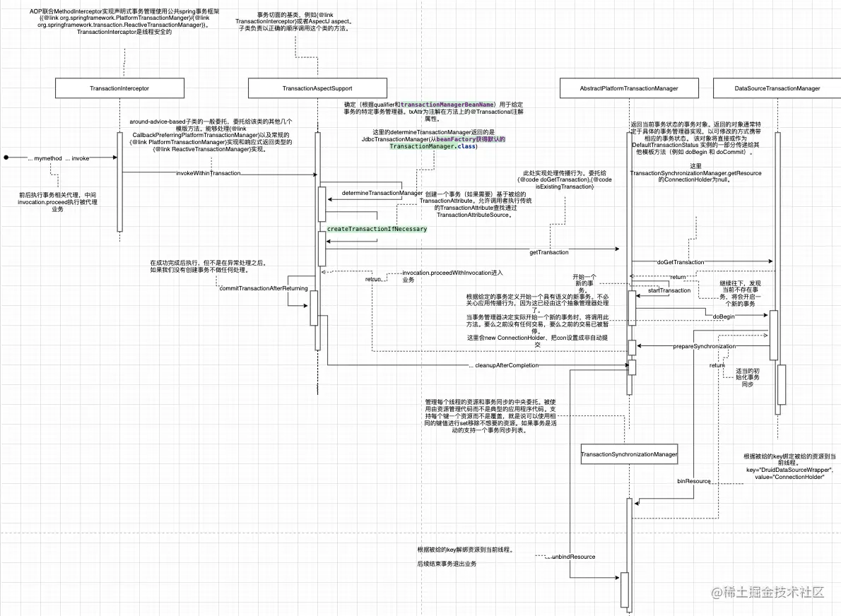The width and height of the screenshot is (841, 616).
Task: Click the getTransaction arrow label
Action: click(548, 252)
